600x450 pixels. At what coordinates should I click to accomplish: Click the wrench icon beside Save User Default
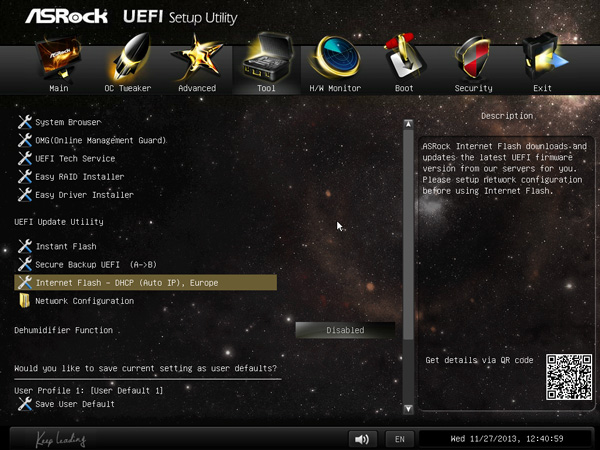point(25,404)
